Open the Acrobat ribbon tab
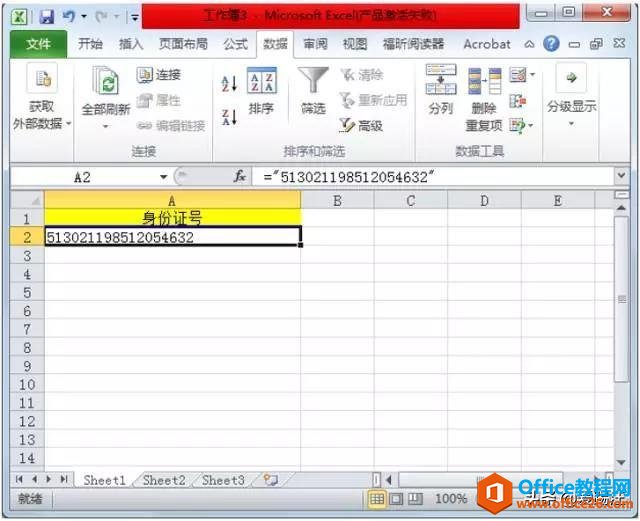 coord(487,44)
